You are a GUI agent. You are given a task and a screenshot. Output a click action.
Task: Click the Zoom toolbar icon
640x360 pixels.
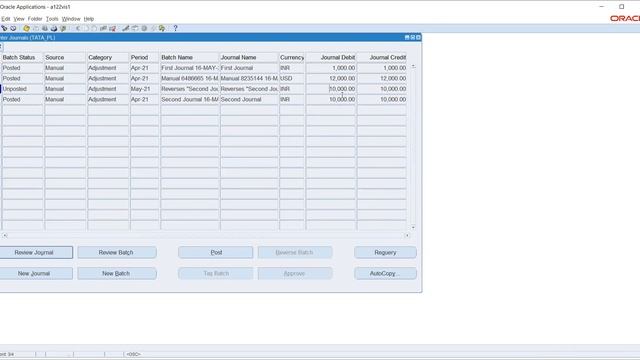[135, 28]
